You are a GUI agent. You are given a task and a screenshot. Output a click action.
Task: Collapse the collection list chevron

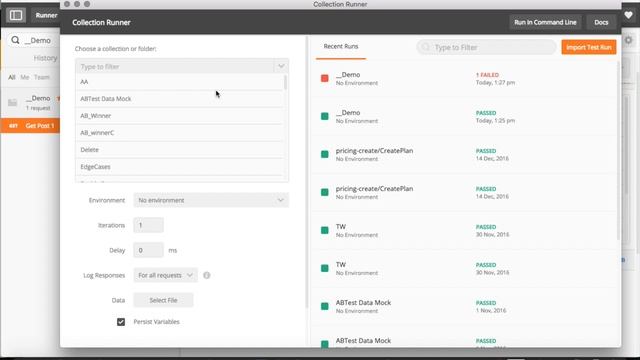(x=281, y=66)
